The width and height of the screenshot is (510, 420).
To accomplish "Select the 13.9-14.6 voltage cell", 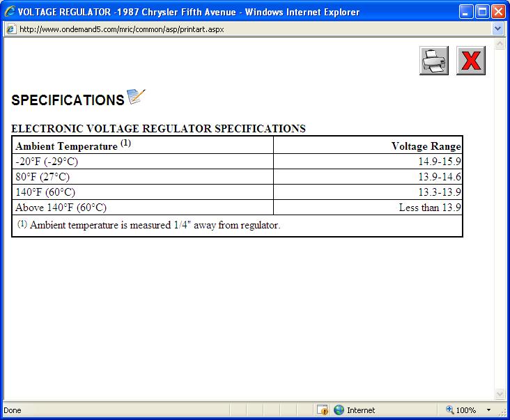I will (368, 176).
